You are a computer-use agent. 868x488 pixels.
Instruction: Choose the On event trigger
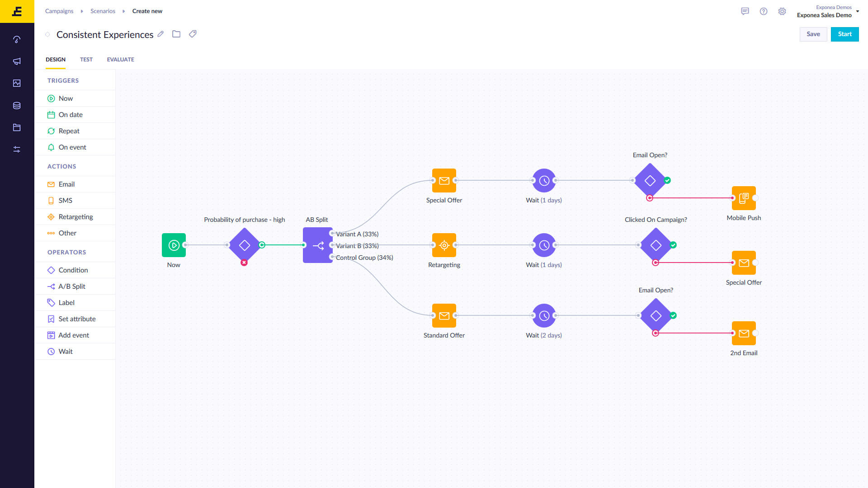(75, 147)
